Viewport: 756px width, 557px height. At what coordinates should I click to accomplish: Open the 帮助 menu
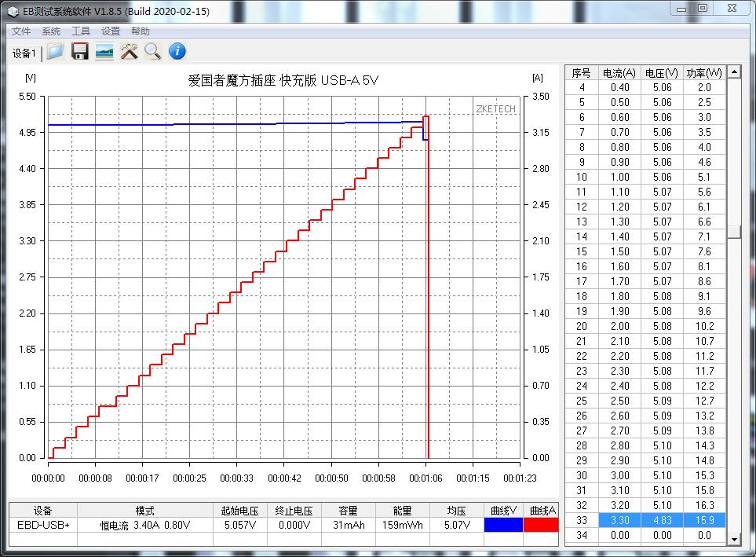point(141,31)
